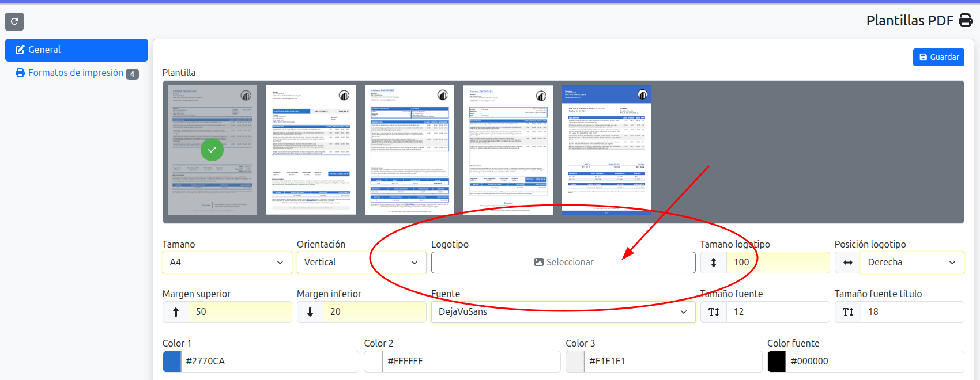This screenshot has height=380, width=980.
Task: Click the down arrow icon for Margen inferior
Action: (x=310, y=312)
